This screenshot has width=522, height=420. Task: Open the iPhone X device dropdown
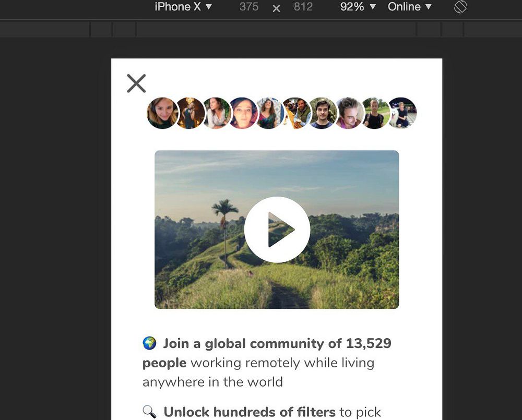(x=183, y=7)
